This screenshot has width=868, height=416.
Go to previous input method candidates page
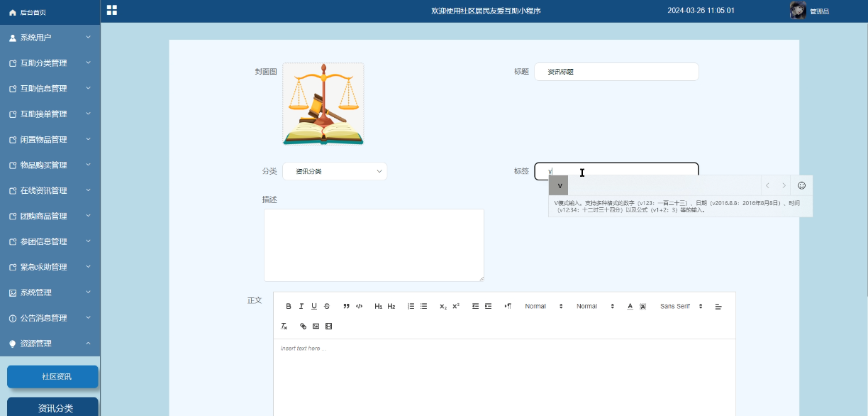[x=767, y=185]
